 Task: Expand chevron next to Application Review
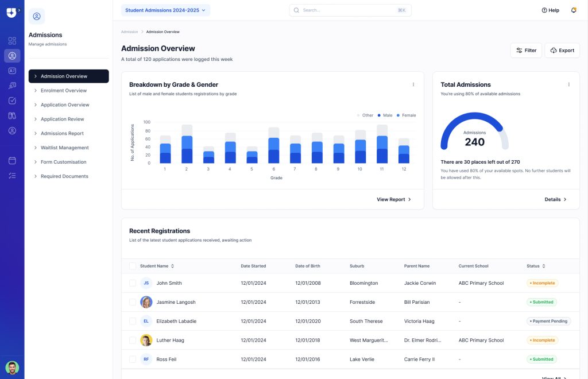[35, 119]
